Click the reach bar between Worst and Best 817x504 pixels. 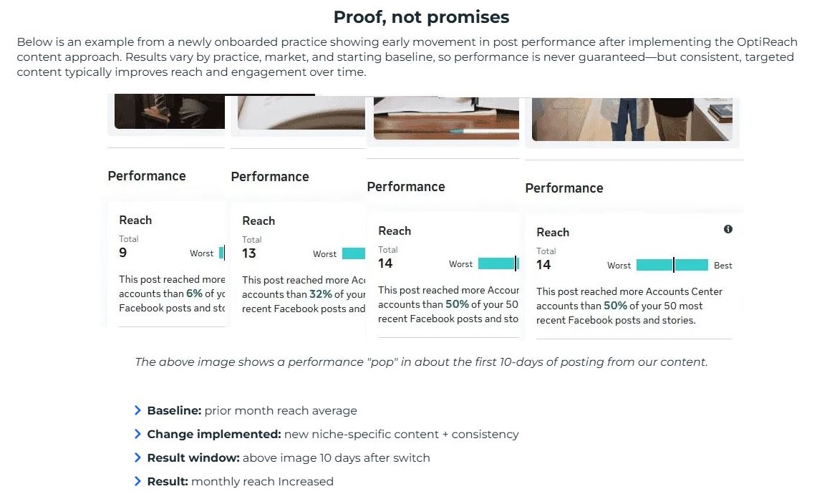click(x=672, y=265)
